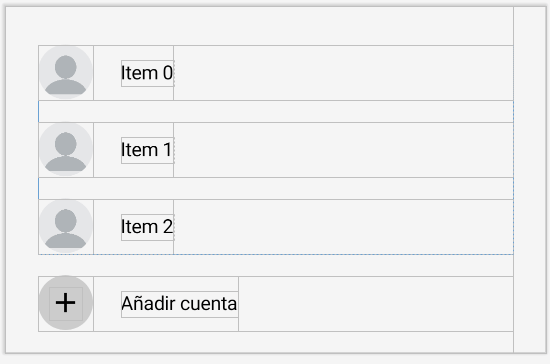Click the avatar icon for Item 0
The height and width of the screenshot is (364, 550).
coord(66,73)
